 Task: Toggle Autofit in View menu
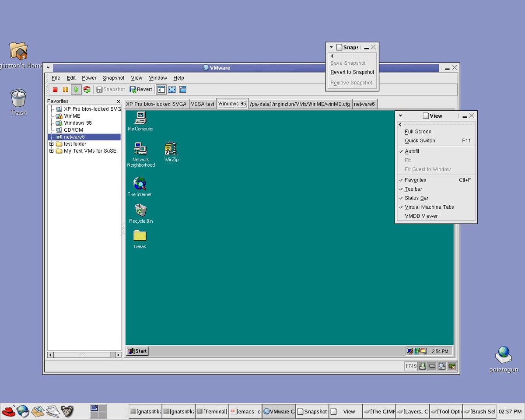point(435,151)
